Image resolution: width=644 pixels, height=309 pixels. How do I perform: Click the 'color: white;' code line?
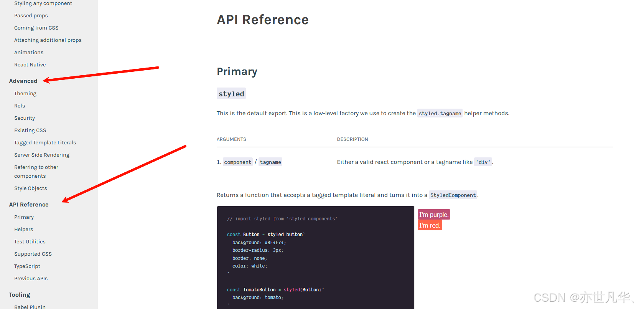[250, 266]
